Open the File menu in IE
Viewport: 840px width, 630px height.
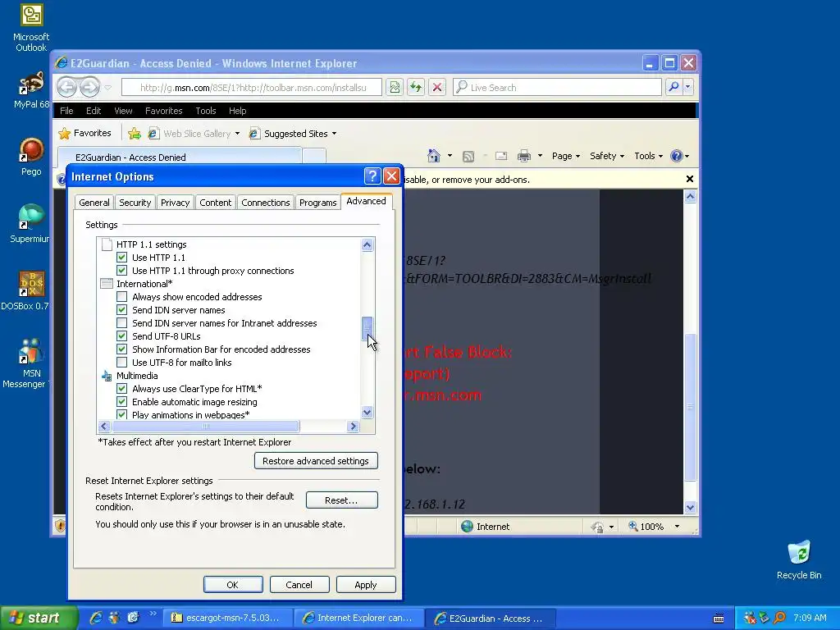(66, 111)
